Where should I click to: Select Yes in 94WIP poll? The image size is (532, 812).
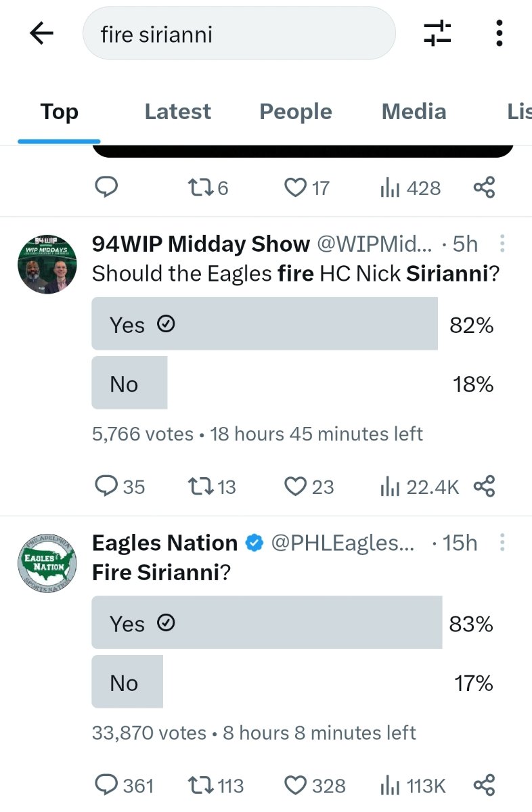pyautogui.click(x=265, y=325)
